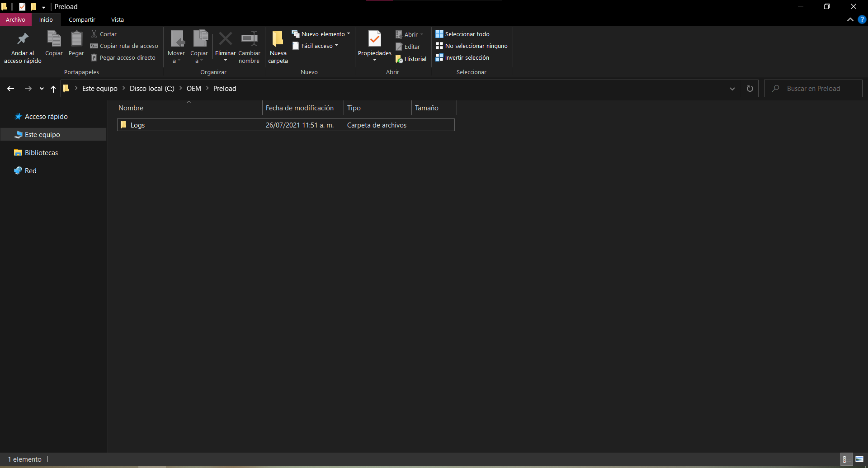This screenshot has width=868, height=468.
Task: Click the quick access Properties icon
Action: coord(22,7)
